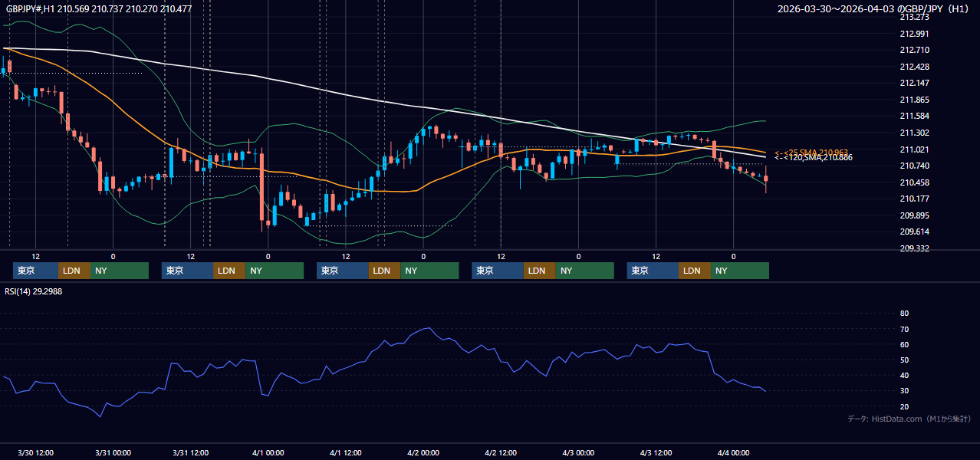980x460 pixels.
Task: Click the 4/4 00:00 date label
Action: (x=733, y=452)
